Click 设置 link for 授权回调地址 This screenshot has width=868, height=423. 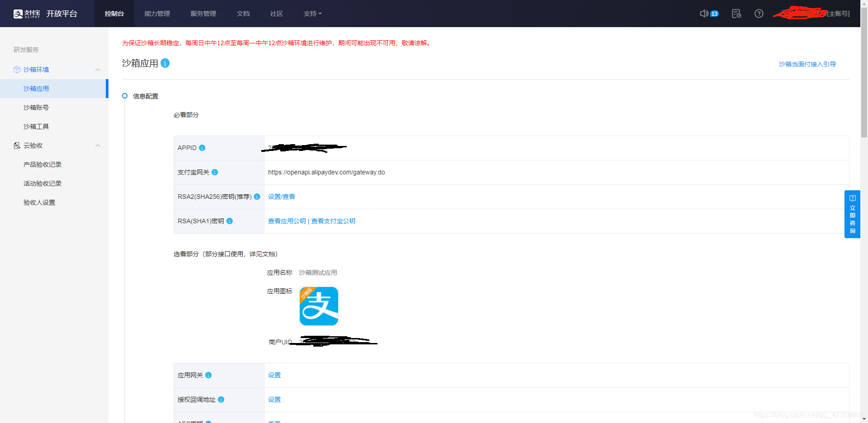274,399
